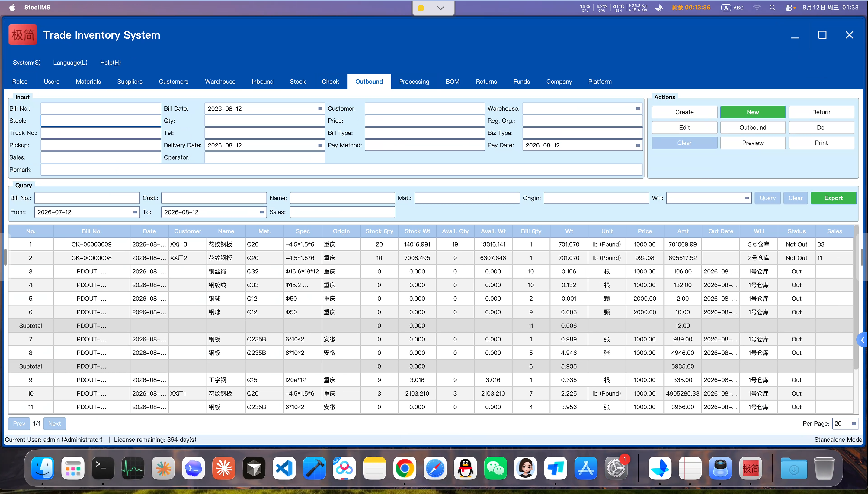
Task: Switch to the Materials tab
Action: pos(88,82)
